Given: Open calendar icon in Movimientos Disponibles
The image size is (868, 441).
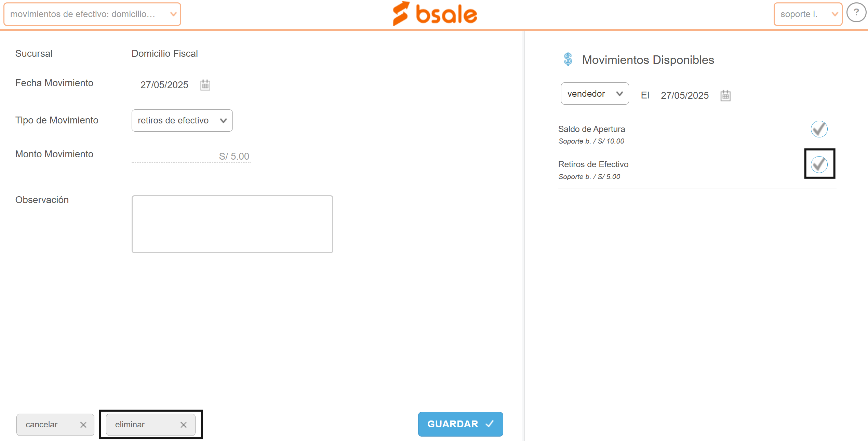Looking at the screenshot, I should coord(725,95).
